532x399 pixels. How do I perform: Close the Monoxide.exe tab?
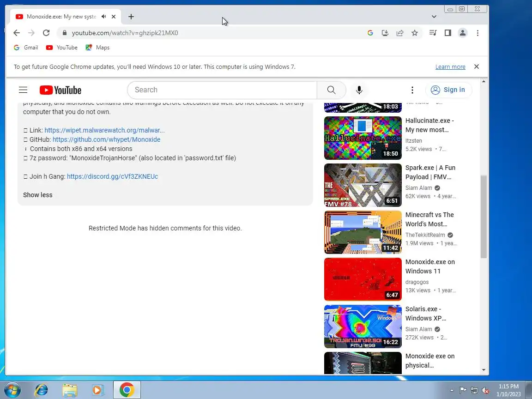(114, 16)
